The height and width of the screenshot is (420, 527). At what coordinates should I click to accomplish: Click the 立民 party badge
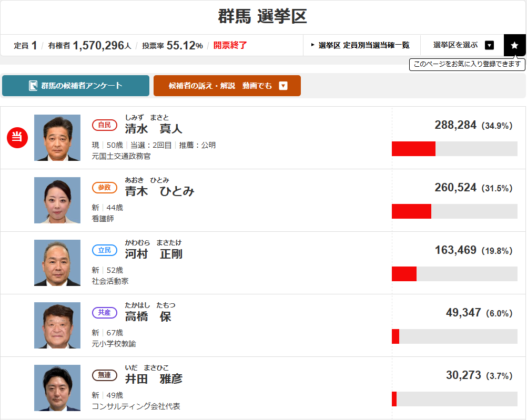coord(104,250)
